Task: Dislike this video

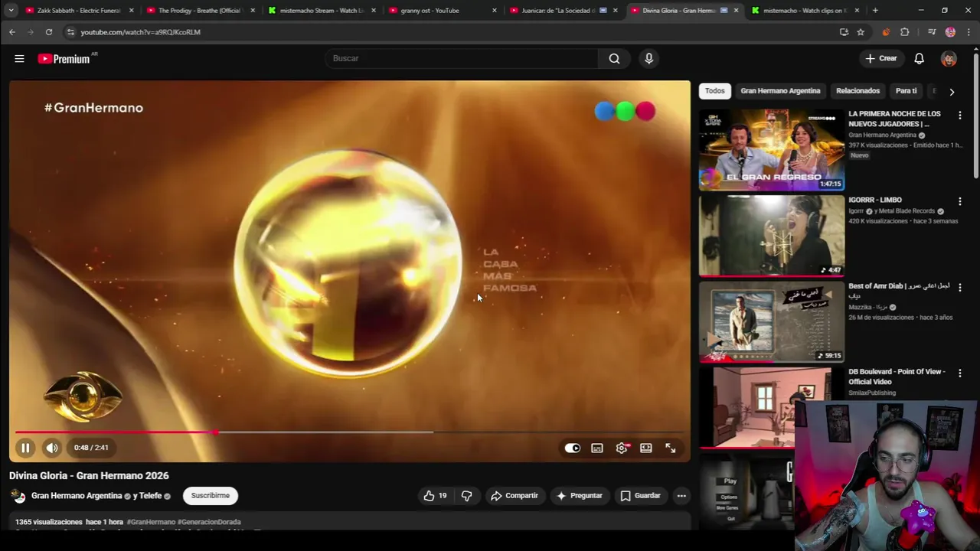Action: [x=466, y=496]
